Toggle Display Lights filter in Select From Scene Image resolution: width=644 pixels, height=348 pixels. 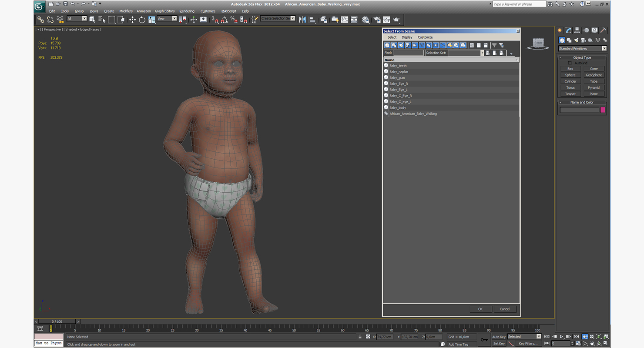point(401,45)
